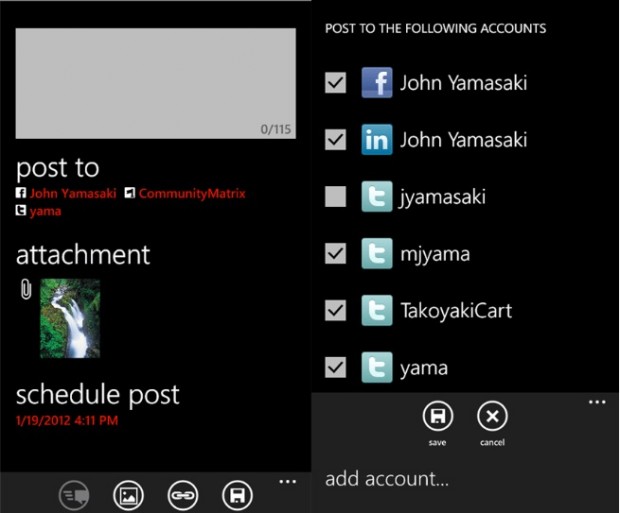Image resolution: width=620 pixels, height=513 pixels.
Task: Uncheck the yama Twitter checkbox
Action: point(335,367)
